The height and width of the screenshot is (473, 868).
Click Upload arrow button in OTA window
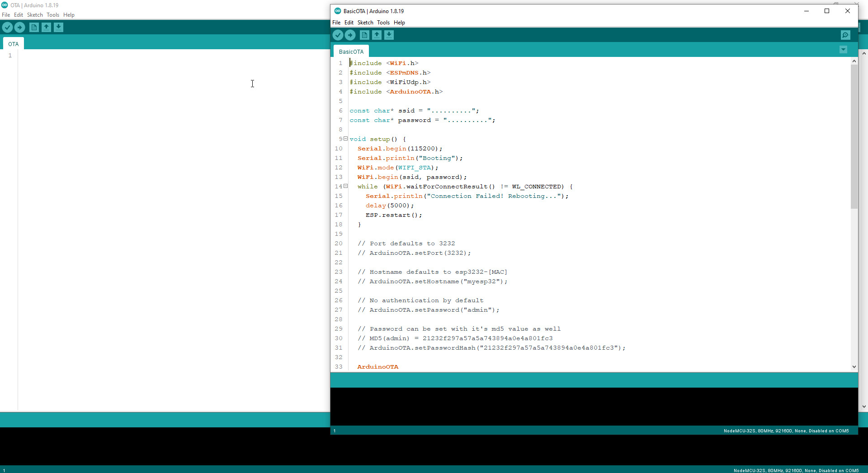(20, 28)
